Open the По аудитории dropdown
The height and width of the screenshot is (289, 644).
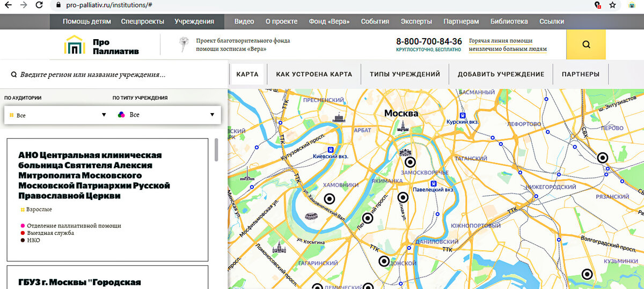(58, 115)
